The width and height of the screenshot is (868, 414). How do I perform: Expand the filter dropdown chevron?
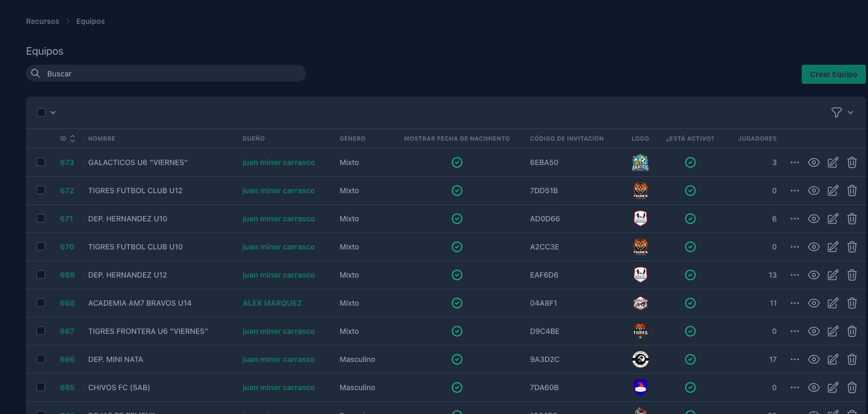[851, 113]
